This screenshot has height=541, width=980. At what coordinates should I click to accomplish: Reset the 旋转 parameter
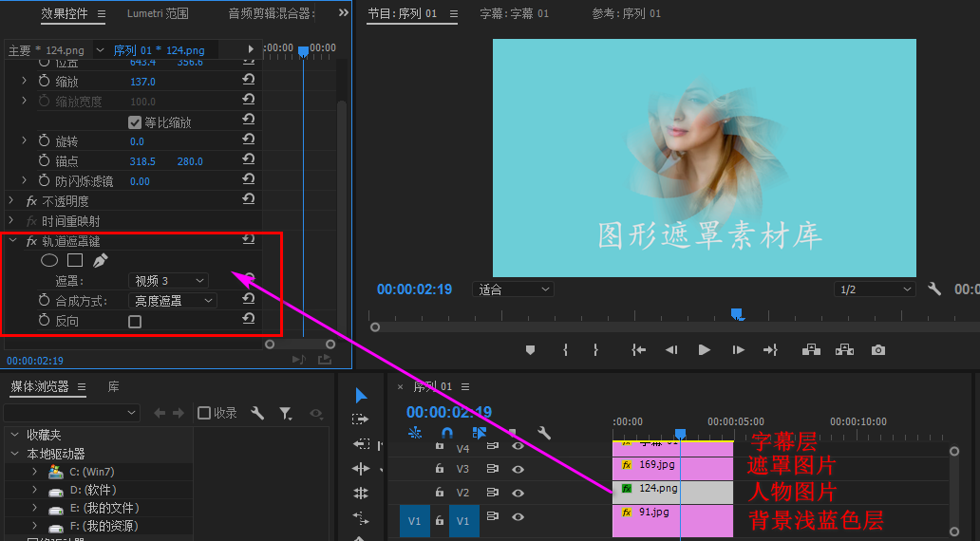(x=248, y=140)
